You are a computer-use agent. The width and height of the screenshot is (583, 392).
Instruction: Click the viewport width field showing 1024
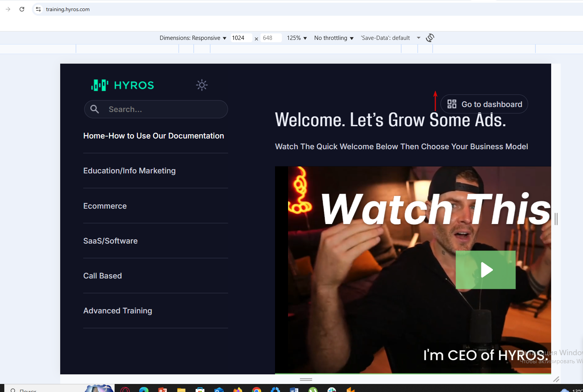click(x=241, y=38)
